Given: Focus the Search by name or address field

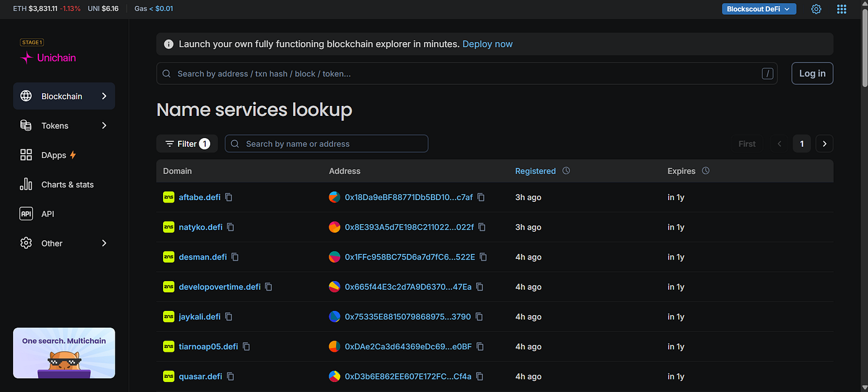Looking at the screenshot, I should (326, 144).
